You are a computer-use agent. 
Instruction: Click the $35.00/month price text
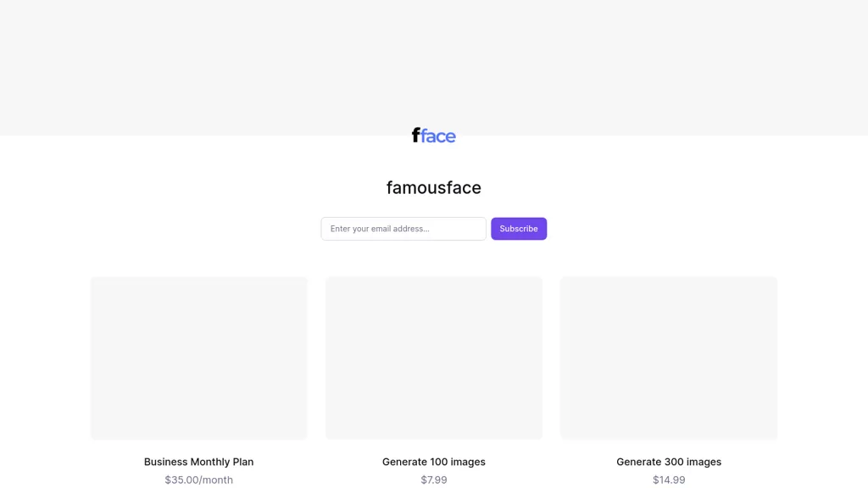[x=199, y=480]
